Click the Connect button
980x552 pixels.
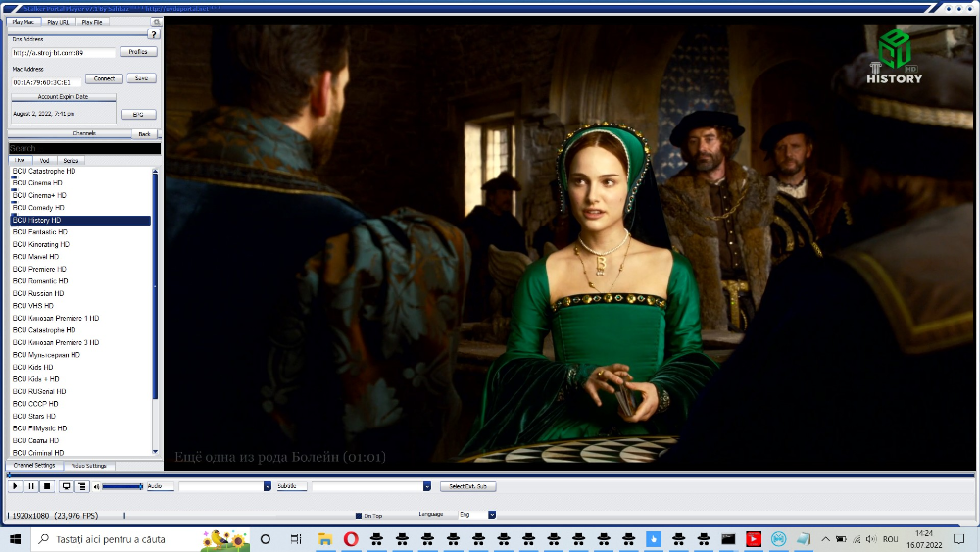(104, 78)
